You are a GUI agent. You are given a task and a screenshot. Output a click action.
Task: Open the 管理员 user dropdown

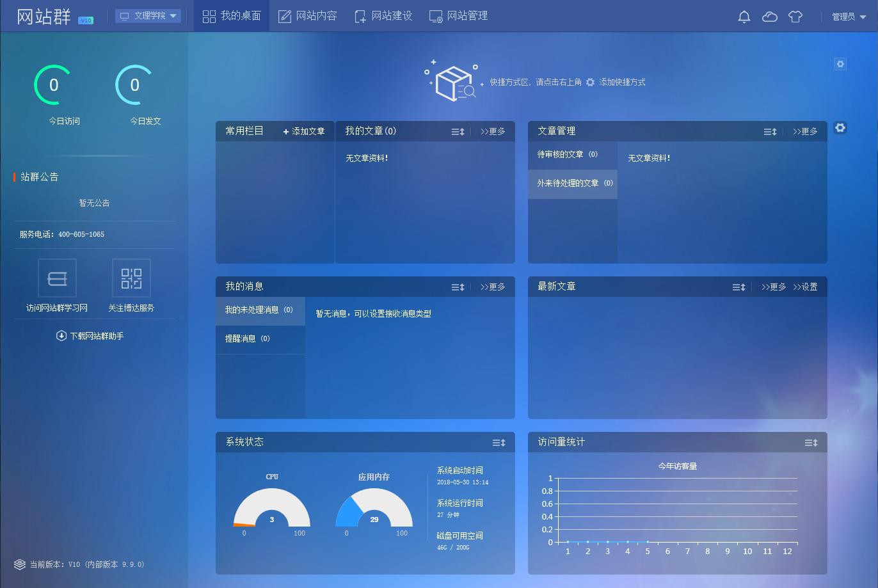click(x=849, y=17)
